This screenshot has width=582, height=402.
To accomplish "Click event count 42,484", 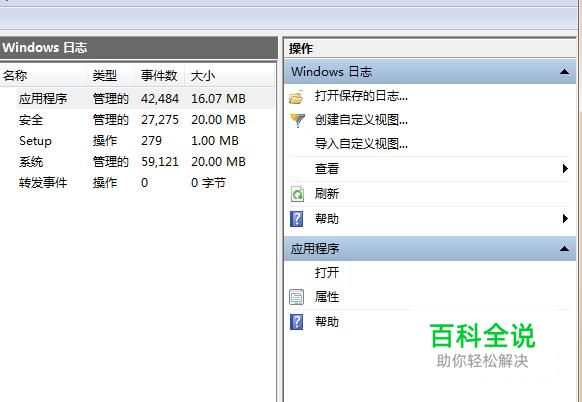I will click(x=160, y=99).
